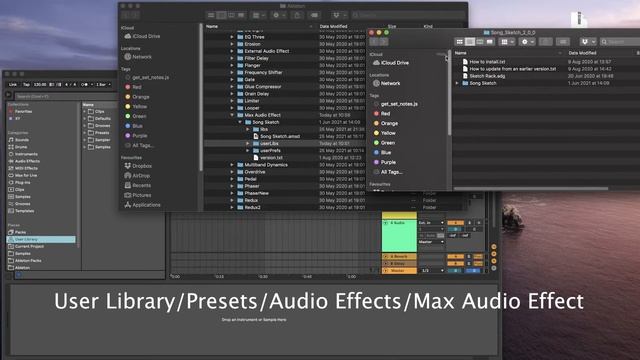Sort by Name column in Song_Sketch window
Image resolution: width=640 pixels, height=360 pixels.
pyautogui.click(x=508, y=53)
